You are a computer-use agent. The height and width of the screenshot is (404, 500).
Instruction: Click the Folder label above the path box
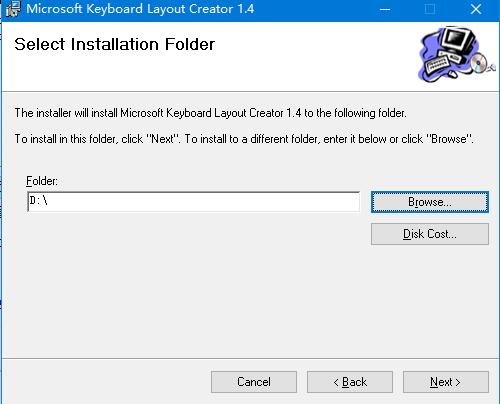pyautogui.click(x=42, y=181)
